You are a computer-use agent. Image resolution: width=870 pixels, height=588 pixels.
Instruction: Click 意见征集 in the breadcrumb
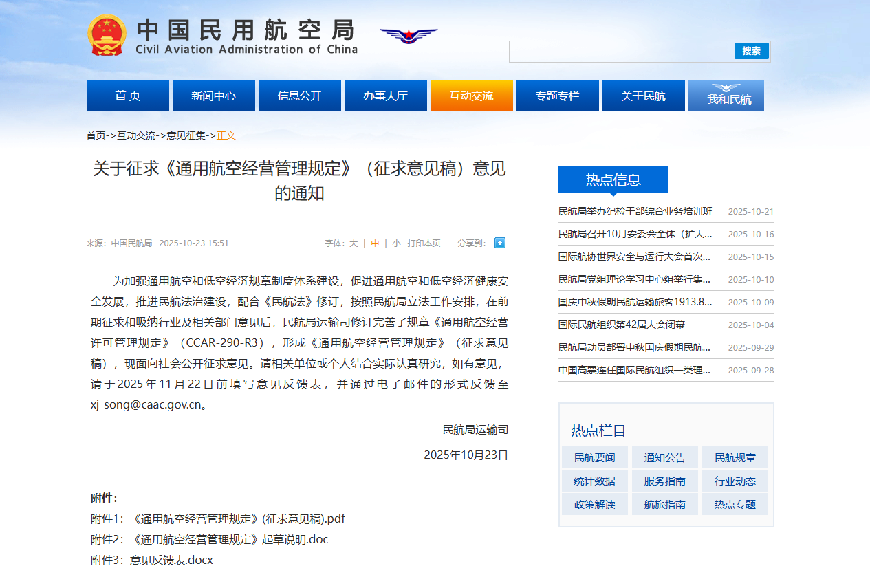pyautogui.click(x=186, y=135)
